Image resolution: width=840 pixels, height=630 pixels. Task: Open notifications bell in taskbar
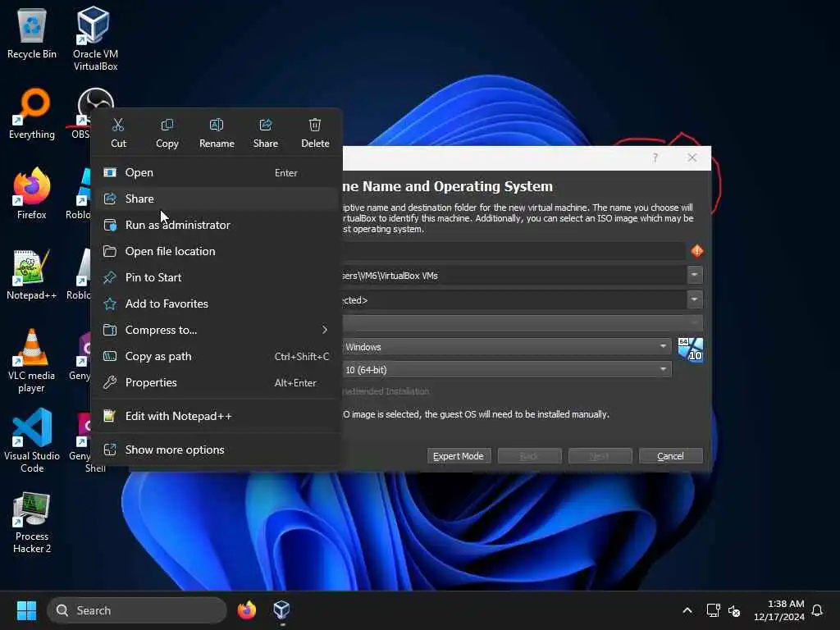818,610
